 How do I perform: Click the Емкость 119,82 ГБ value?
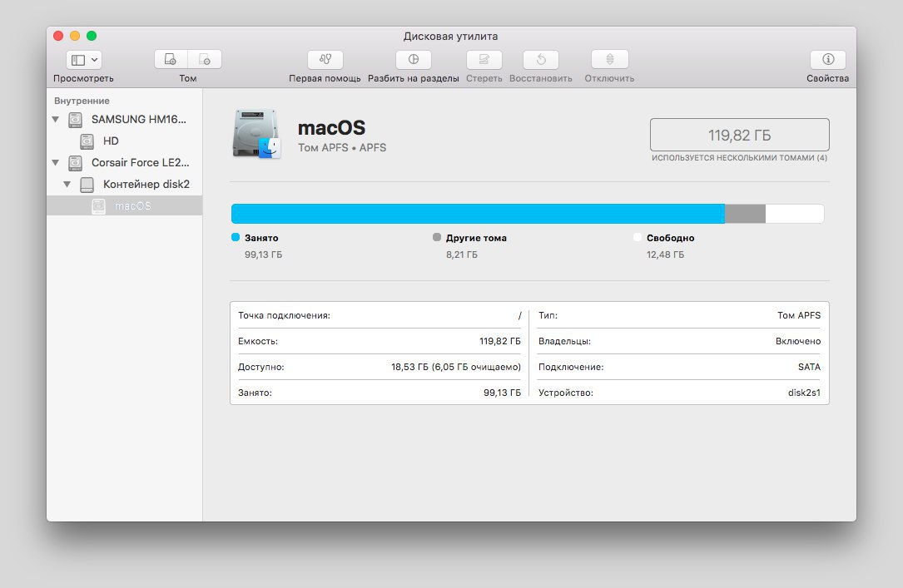click(500, 341)
